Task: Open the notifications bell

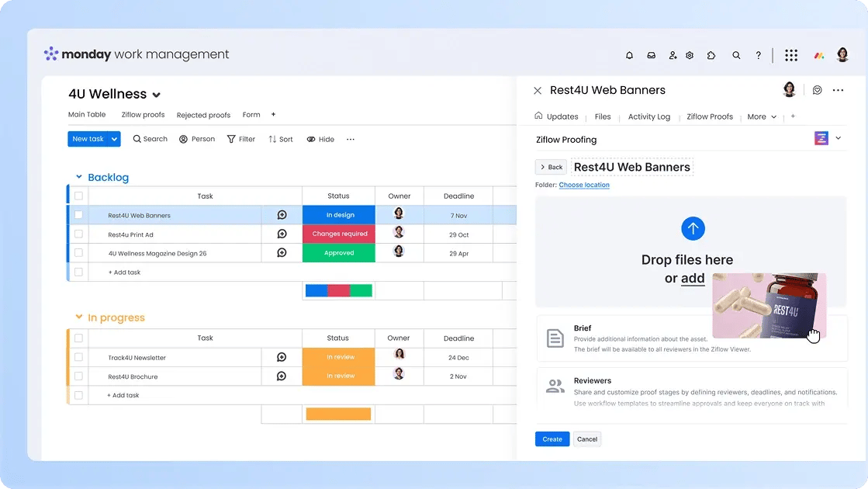Action: coord(629,55)
